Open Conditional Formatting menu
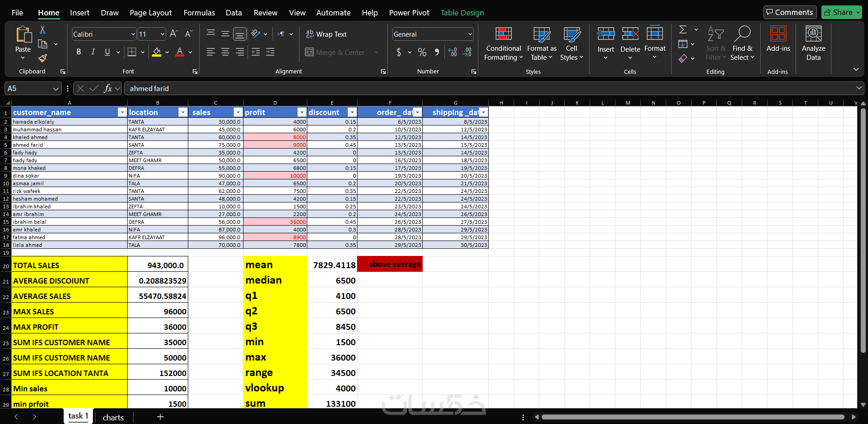The width and height of the screenshot is (868, 424). point(503,44)
